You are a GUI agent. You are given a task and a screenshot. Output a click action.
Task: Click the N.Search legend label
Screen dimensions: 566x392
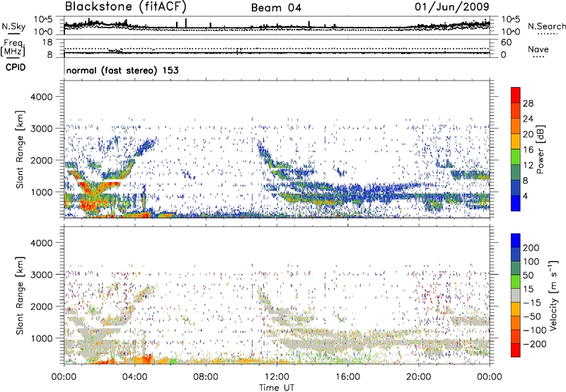[546, 26]
